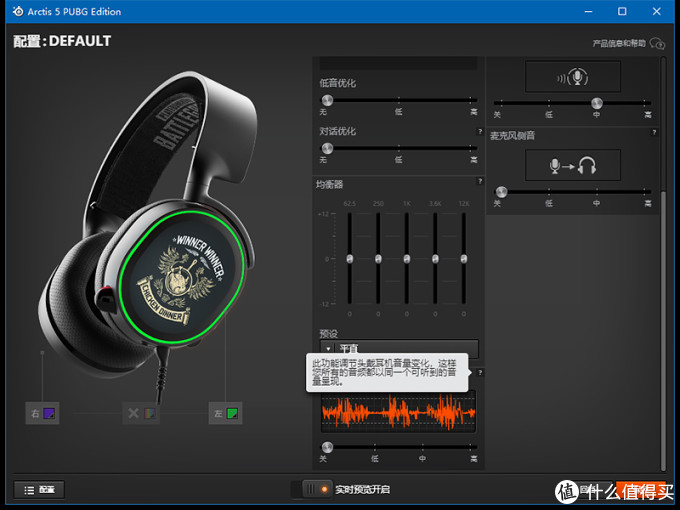Viewport: 680px width, 510px height.
Task: Click the 产品信息和帮助 link
Action: [619, 43]
